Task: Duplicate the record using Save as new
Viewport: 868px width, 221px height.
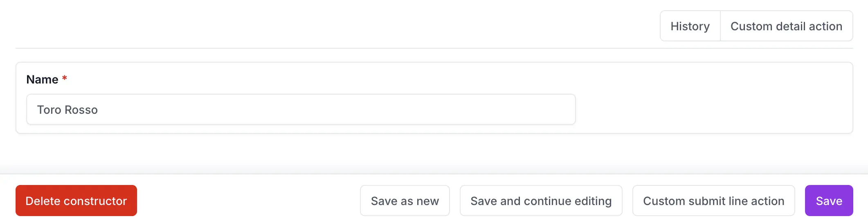Action: (x=405, y=201)
